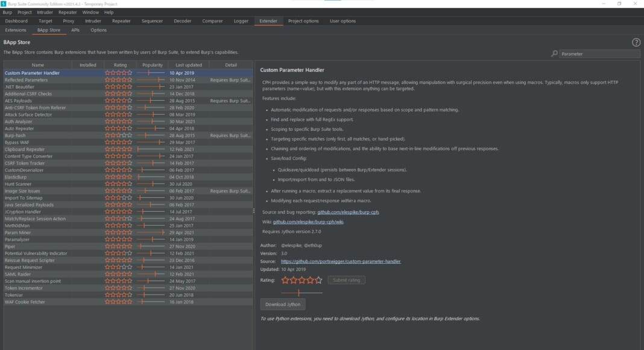Set fifth rating star in detail panel
Viewport: 644px width, 350px height.
[318, 280]
